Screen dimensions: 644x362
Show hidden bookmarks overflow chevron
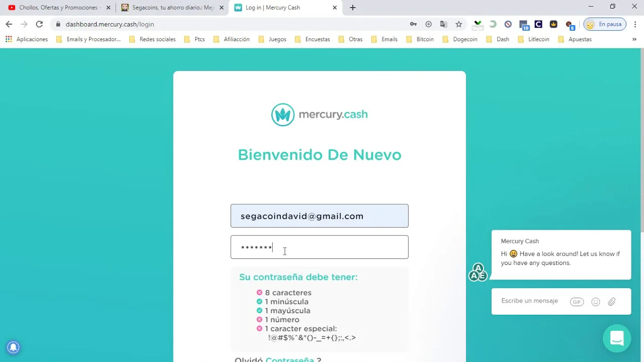click(x=634, y=39)
